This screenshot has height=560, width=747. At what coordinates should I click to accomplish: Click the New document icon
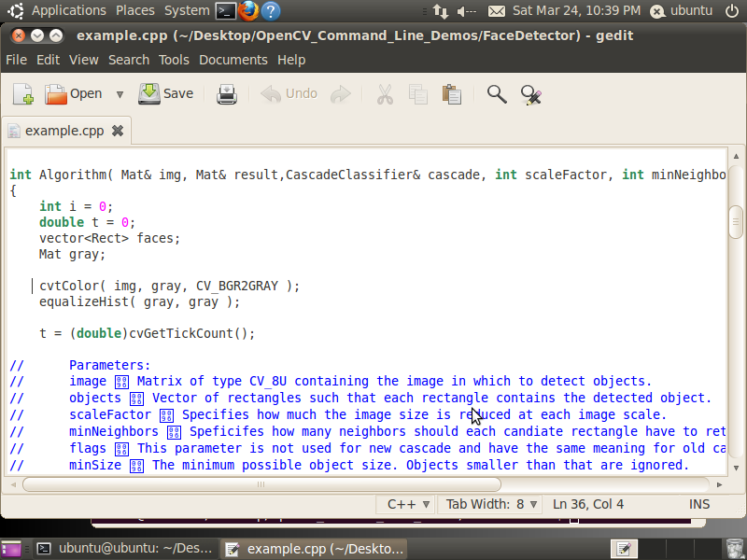[22, 94]
